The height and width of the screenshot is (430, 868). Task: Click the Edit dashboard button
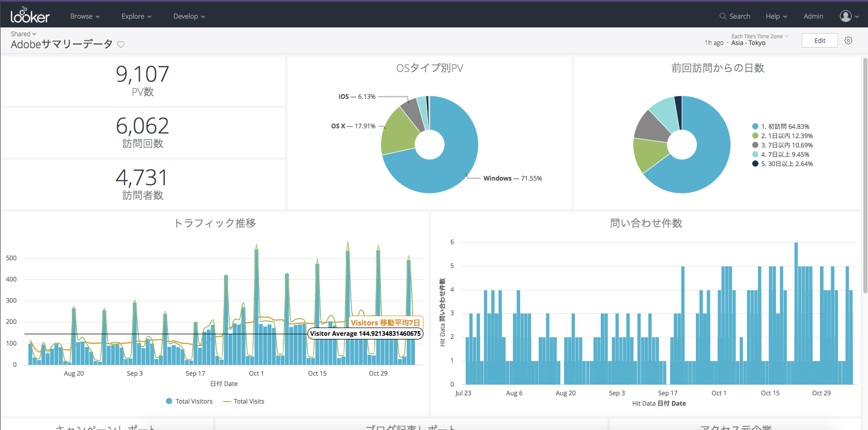click(x=820, y=40)
